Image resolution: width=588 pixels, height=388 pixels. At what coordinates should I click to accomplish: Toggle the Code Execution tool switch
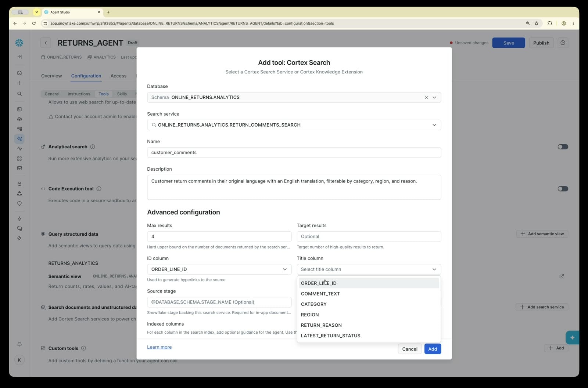pos(563,189)
